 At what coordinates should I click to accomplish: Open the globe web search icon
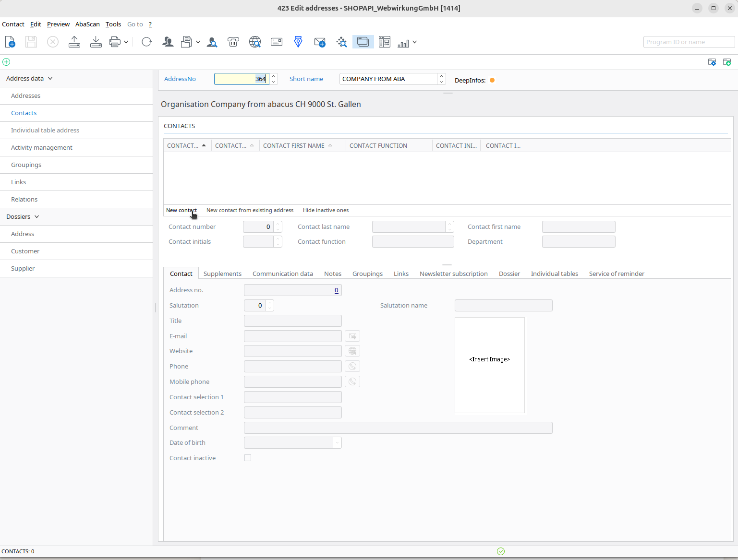tap(255, 42)
